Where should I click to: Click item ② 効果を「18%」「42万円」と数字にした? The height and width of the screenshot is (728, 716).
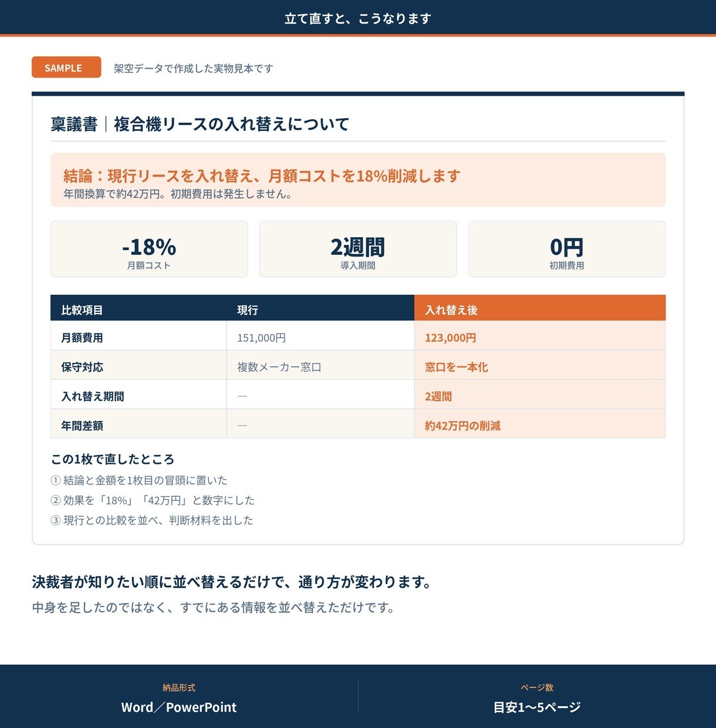pos(153,500)
